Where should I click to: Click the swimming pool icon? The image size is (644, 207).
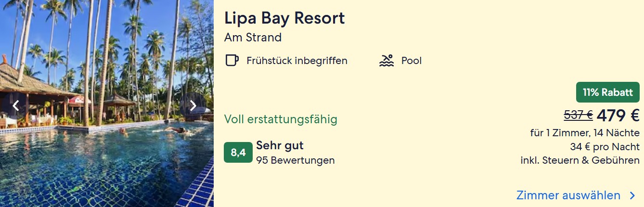coord(386,61)
